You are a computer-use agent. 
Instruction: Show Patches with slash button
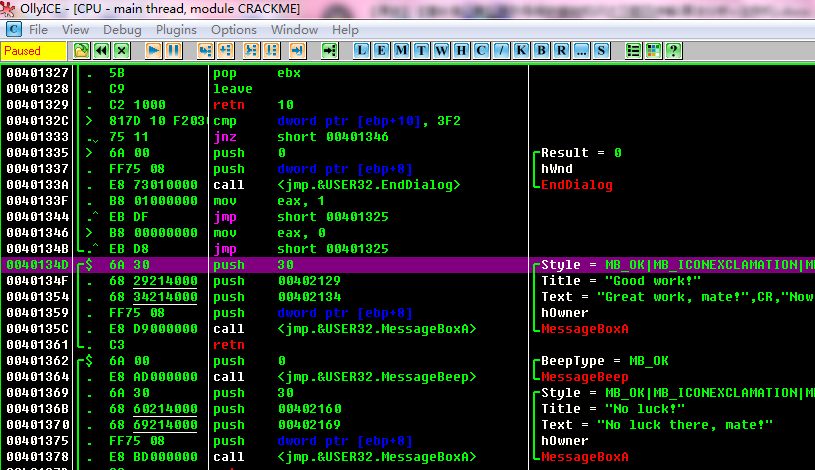(501, 50)
